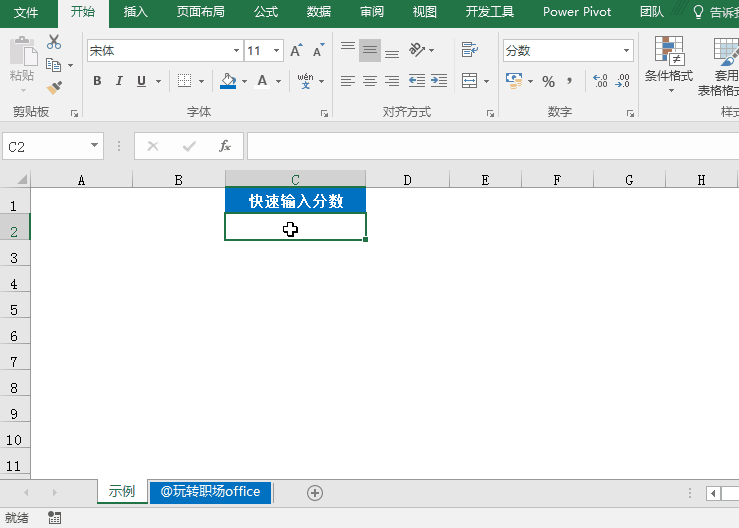Open the Conditional Formatting (条件格式) menu
This screenshot has width=739, height=528.
[668, 60]
